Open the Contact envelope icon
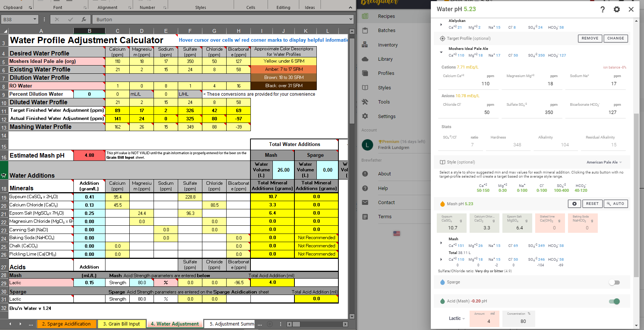This screenshot has width=644, height=330. (365, 202)
